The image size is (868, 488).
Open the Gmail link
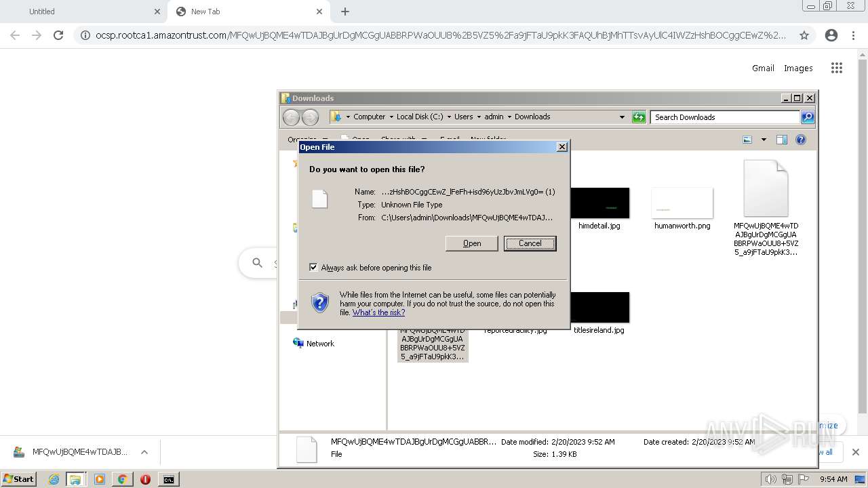[763, 68]
